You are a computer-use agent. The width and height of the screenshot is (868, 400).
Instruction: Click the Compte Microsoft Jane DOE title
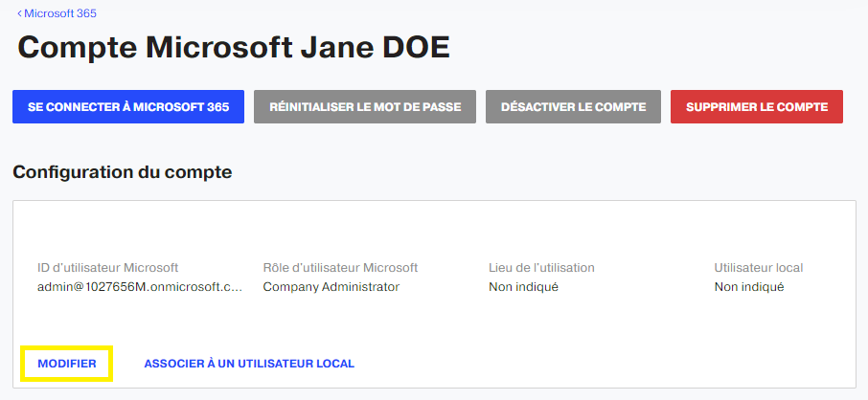click(234, 48)
